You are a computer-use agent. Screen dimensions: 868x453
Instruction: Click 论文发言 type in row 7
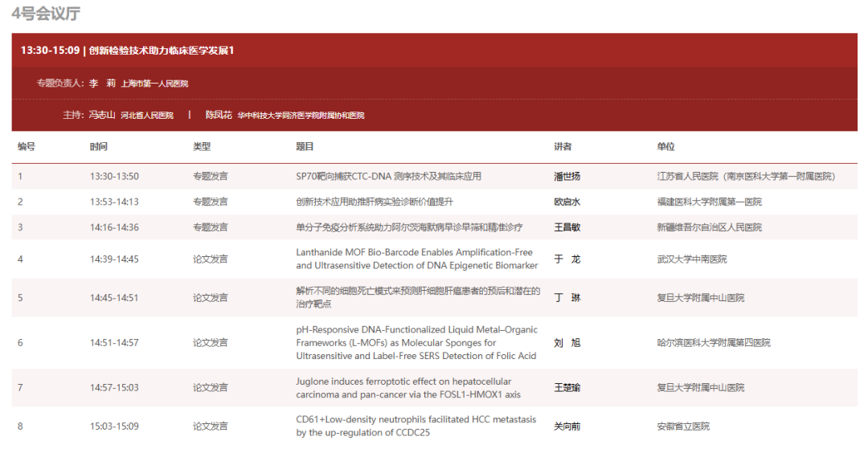(x=211, y=388)
